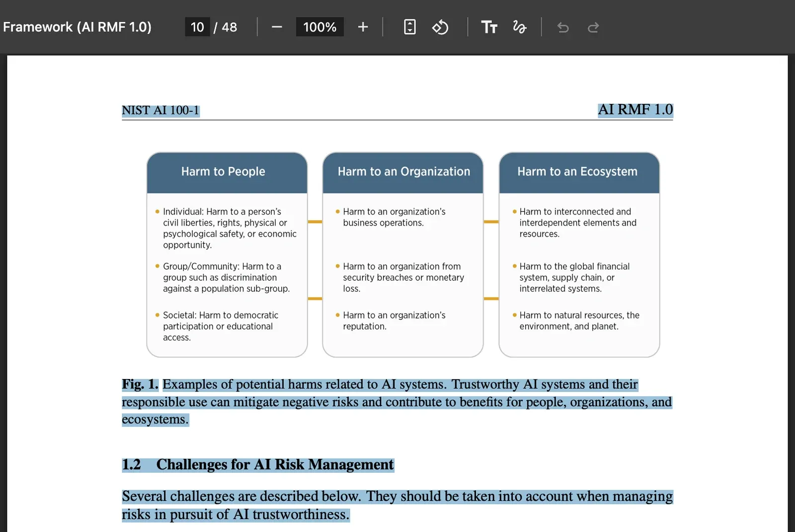Viewport: 795px width, 532px height.
Task: Click the AI RMF 1.0 page header
Action: tap(635, 109)
